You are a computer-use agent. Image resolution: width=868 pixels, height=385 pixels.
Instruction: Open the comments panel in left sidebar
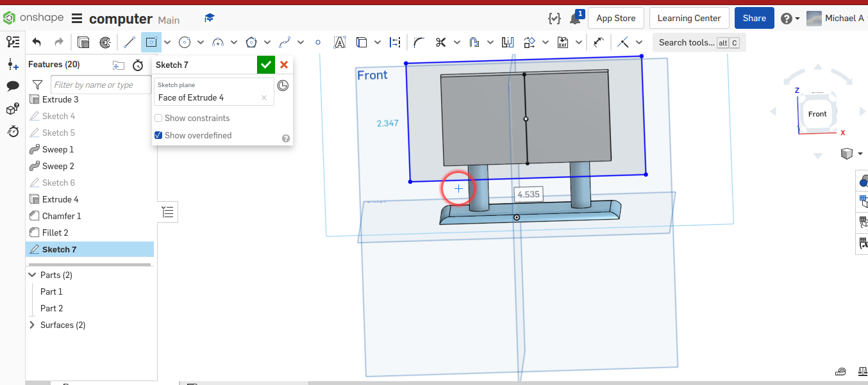point(13,85)
